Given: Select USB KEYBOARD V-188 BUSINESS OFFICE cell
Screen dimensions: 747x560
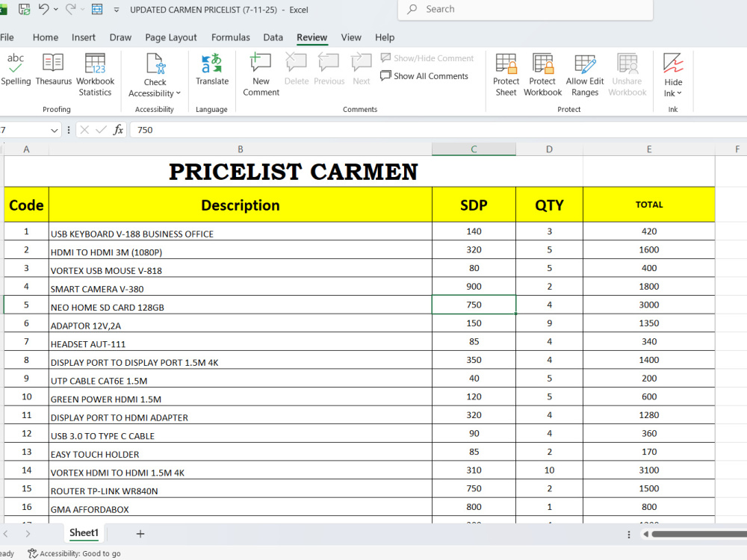Looking at the screenshot, I should (x=240, y=232).
